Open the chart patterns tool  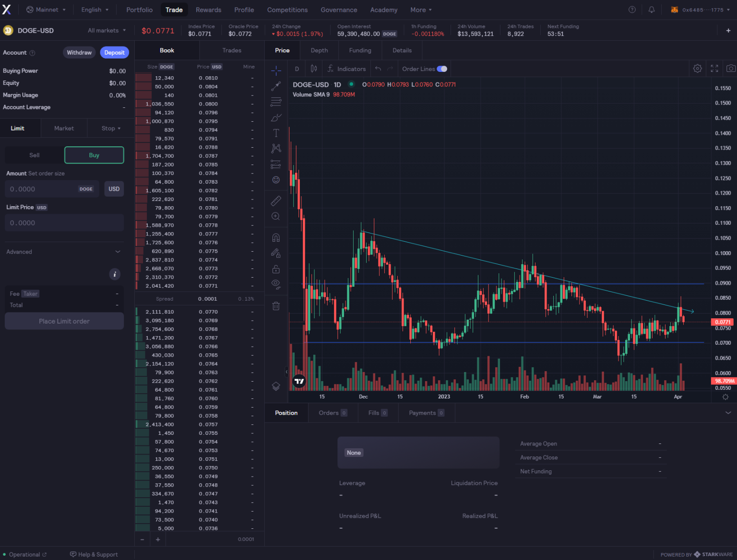pyautogui.click(x=276, y=149)
